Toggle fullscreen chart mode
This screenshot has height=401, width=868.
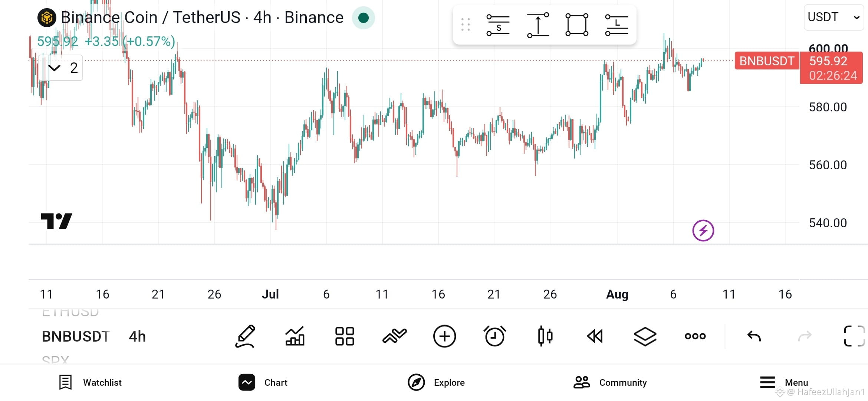pyautogui.click(x=854, y=336)
